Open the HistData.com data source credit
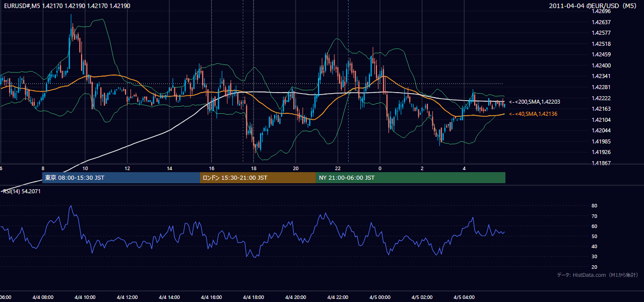This screenshot has width=644, height=302. 598,275
